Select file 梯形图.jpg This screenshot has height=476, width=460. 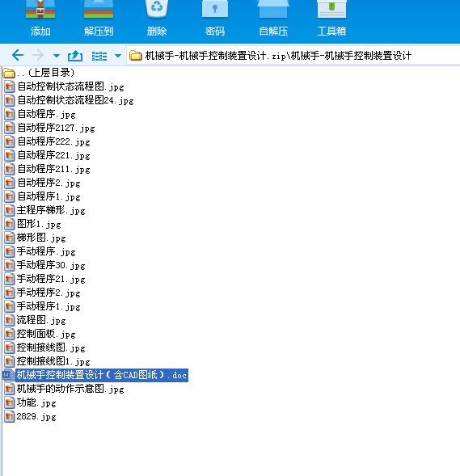[36, 238]
